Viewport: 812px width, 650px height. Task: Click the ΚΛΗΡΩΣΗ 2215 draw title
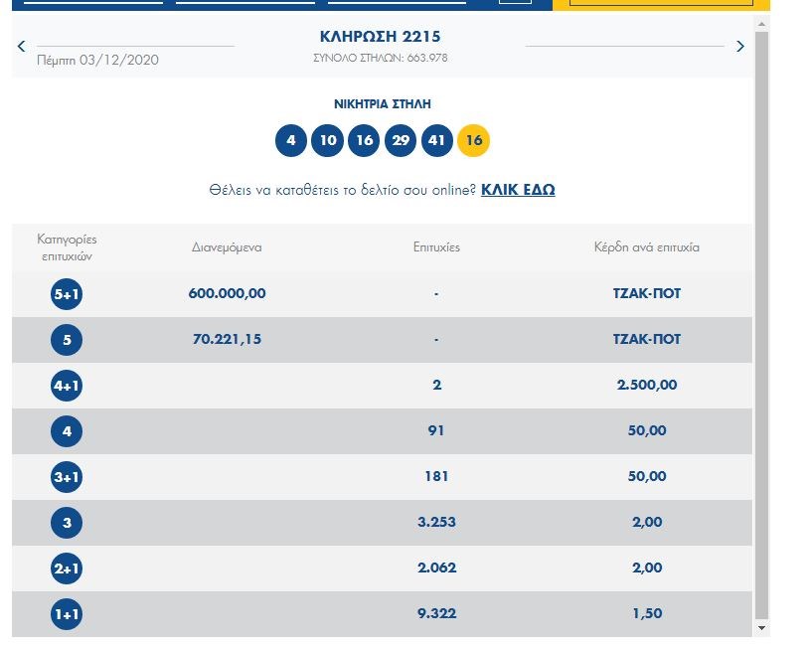381,37
